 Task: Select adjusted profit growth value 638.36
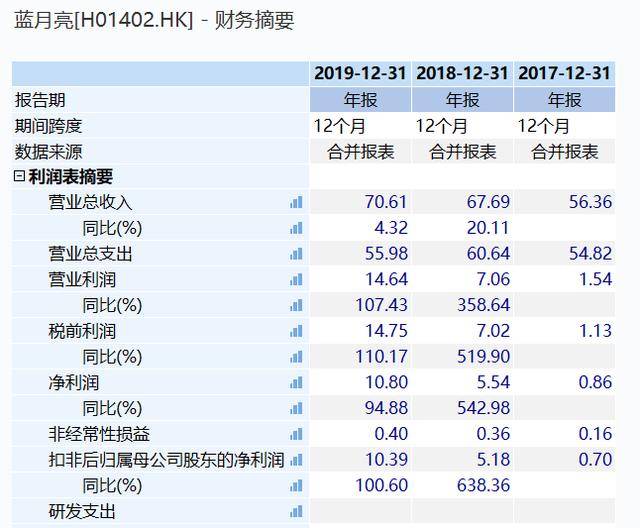pyautogui.click(x=483, y=486)
